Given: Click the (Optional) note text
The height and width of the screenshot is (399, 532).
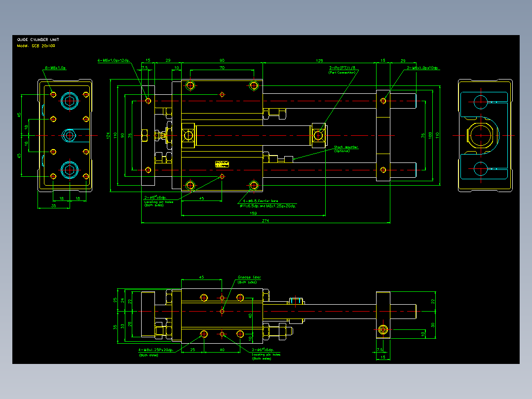Looking at the screenshot, I should (x=342, y=151).
